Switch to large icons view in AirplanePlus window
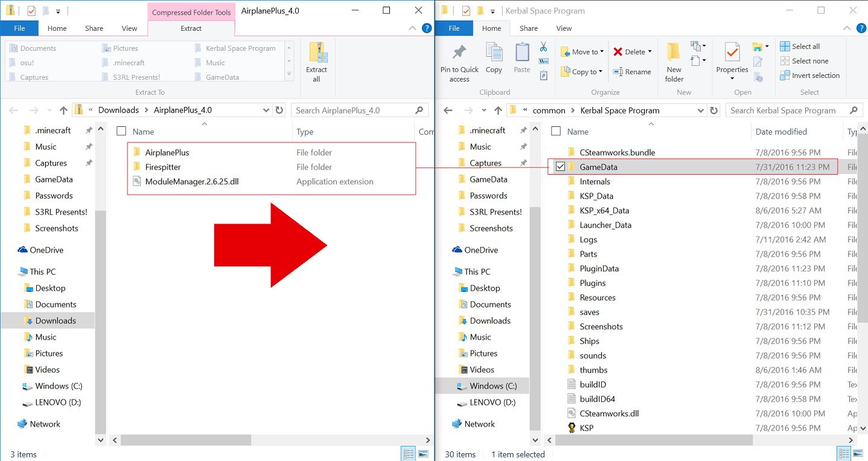The height and width of the screenshot is (461, 868). pos(423,454)
